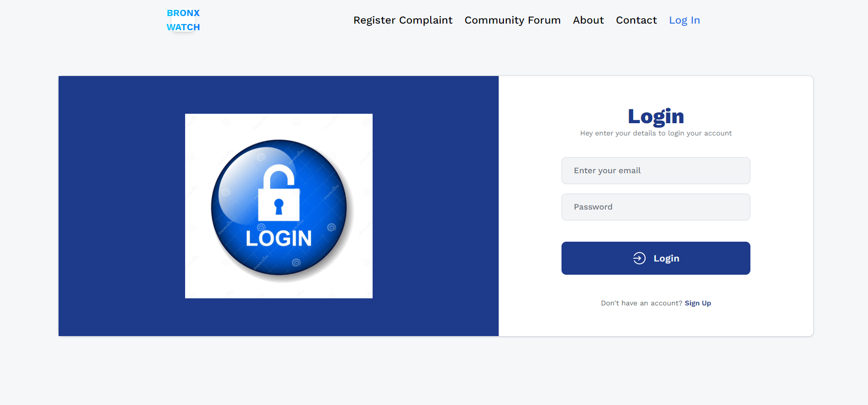Screen dimensions: 868x405
Task: Click the arrow icon inside Login button
Action: point(639,258)
